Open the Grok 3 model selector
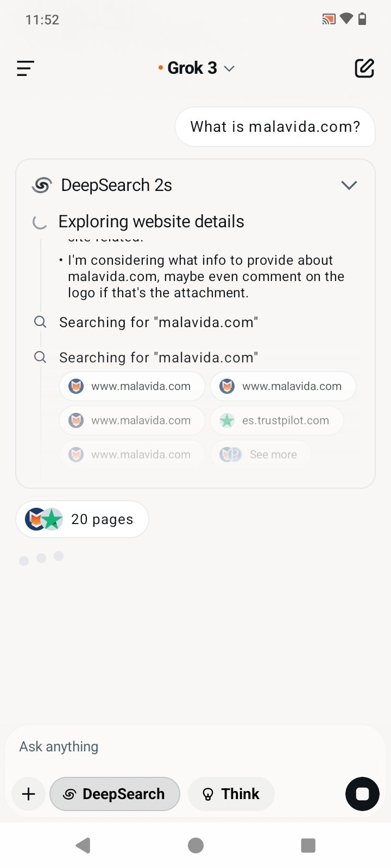Viewport: 391px width, 868px height. (195, 68)
